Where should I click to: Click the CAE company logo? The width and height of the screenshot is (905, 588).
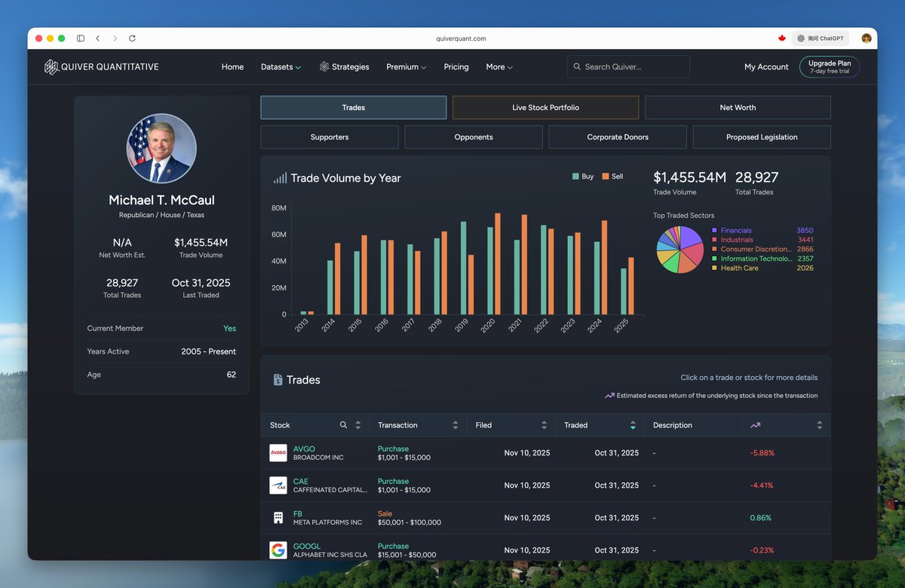coord(278,485)
